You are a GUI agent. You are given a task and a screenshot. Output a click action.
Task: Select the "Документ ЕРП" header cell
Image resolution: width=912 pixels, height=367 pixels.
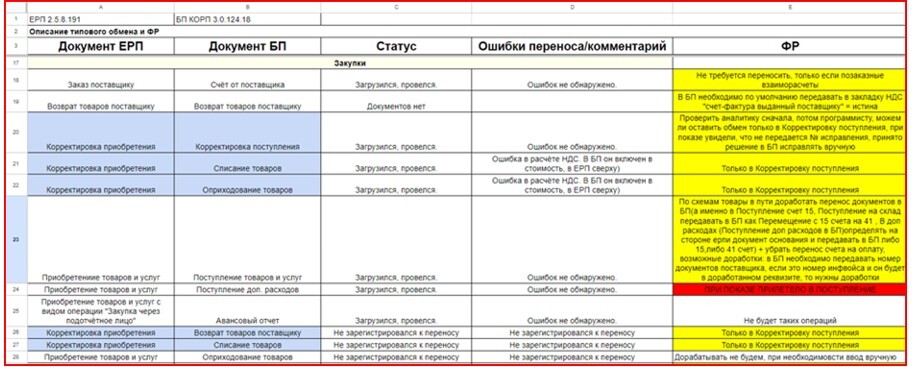[101, 47]
